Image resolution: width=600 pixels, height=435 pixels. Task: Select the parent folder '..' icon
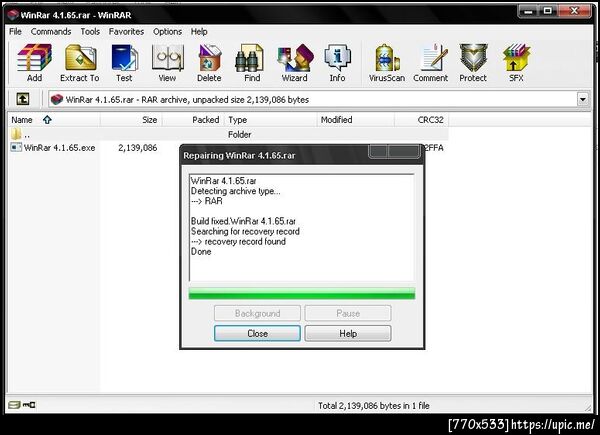pos(16,134)
